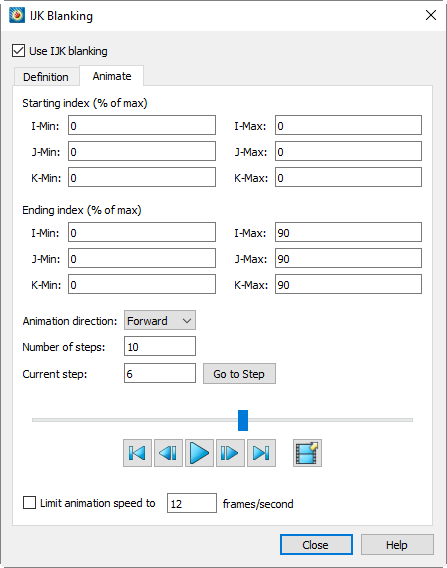Select the frames/second speed input box
Image resolution: width=447 pixels, height=568 pixels.
click(x=192, y=503)
